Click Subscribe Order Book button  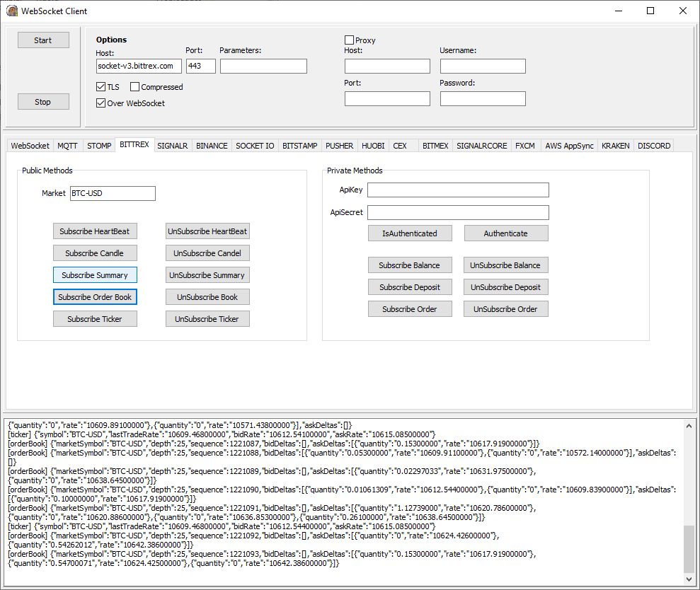[x=95, y=297]
